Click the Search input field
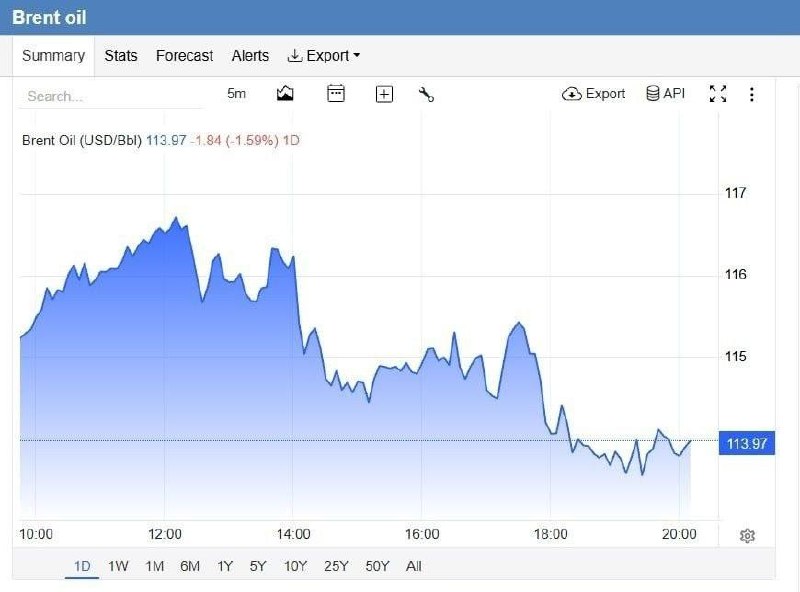Image resolution: width=800 pixels, height=592 pixels. (111, 96)
